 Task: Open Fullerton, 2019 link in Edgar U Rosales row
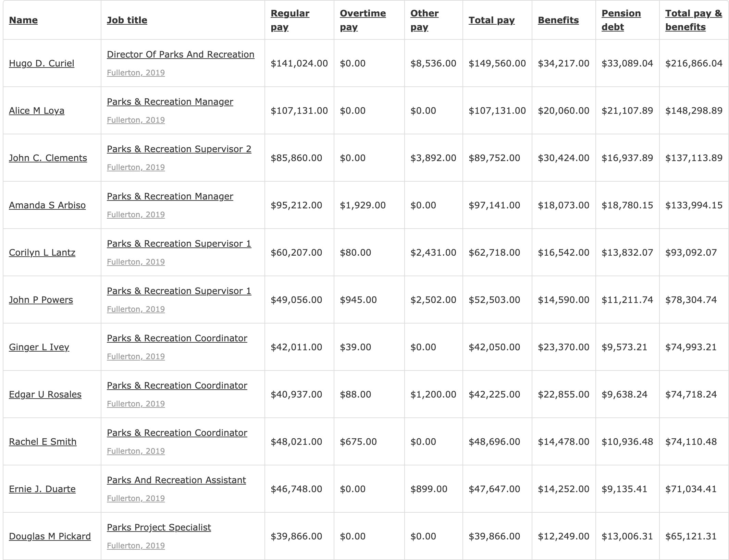click(136, 404)
